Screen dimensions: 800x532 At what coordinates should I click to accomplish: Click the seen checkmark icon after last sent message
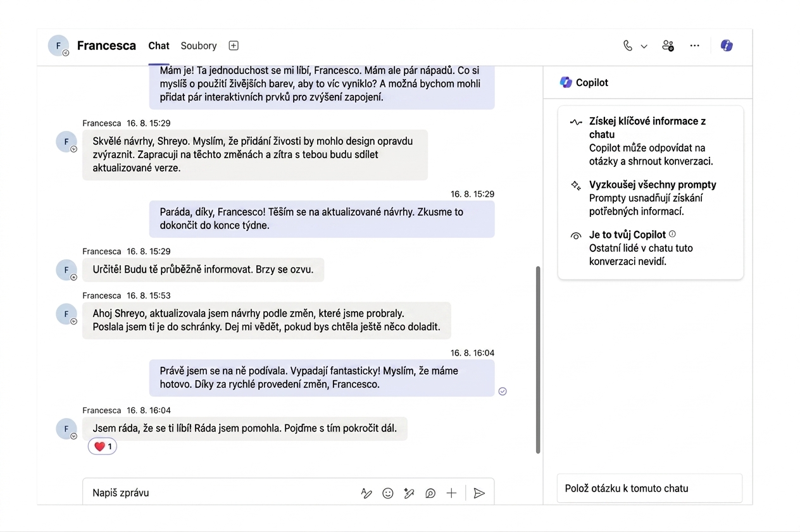click(503, 391)
